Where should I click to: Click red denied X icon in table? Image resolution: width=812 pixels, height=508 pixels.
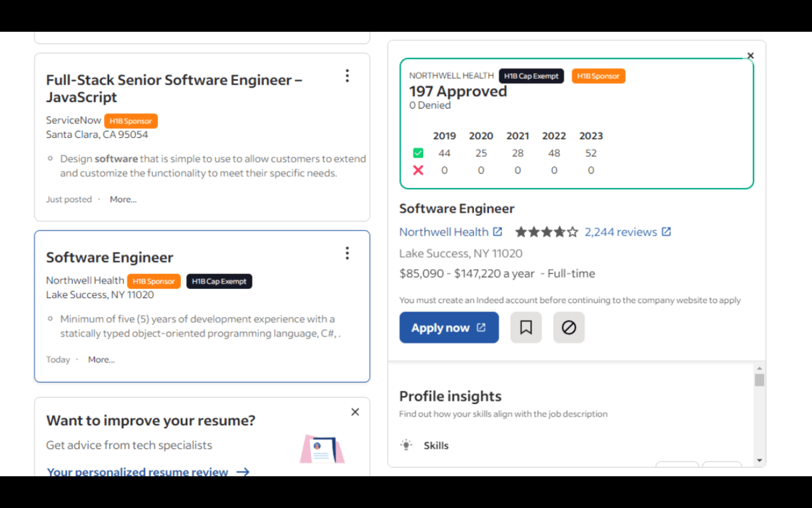[418, 170]
